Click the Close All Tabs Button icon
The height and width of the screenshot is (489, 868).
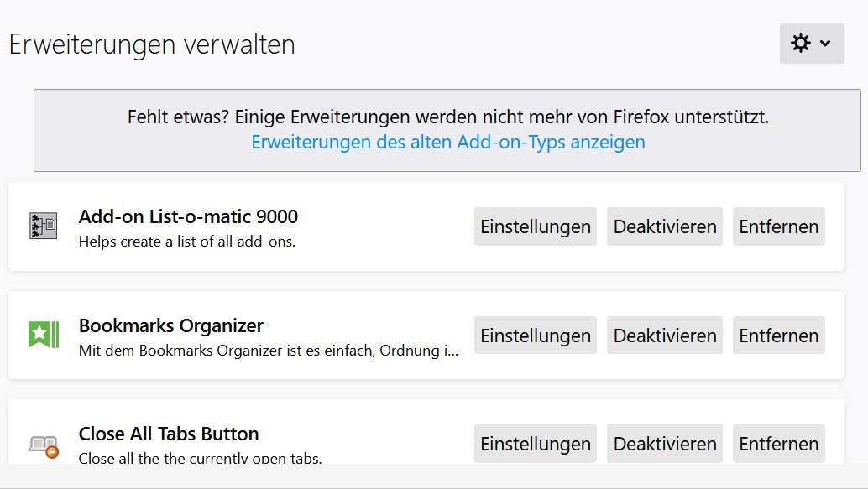pos(43,445)
